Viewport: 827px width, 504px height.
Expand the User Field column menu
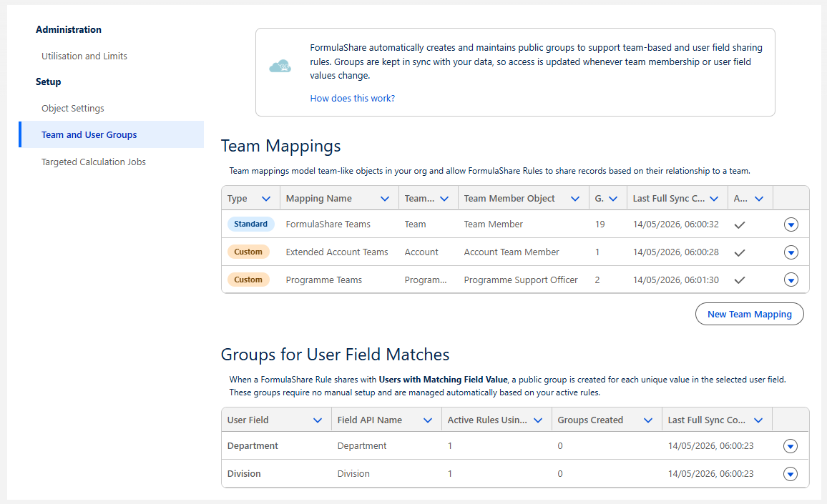(x=318, y=420)
